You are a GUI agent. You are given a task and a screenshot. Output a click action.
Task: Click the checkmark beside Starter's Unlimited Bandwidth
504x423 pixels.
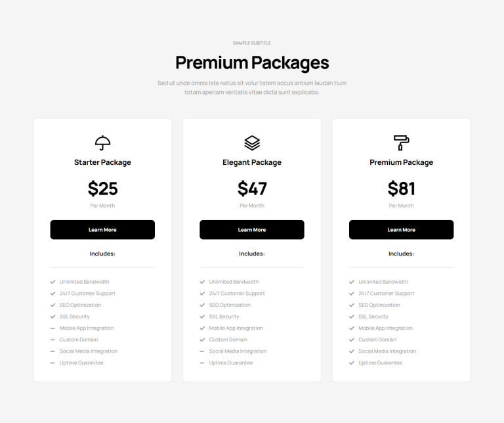(x=52, y=282)
